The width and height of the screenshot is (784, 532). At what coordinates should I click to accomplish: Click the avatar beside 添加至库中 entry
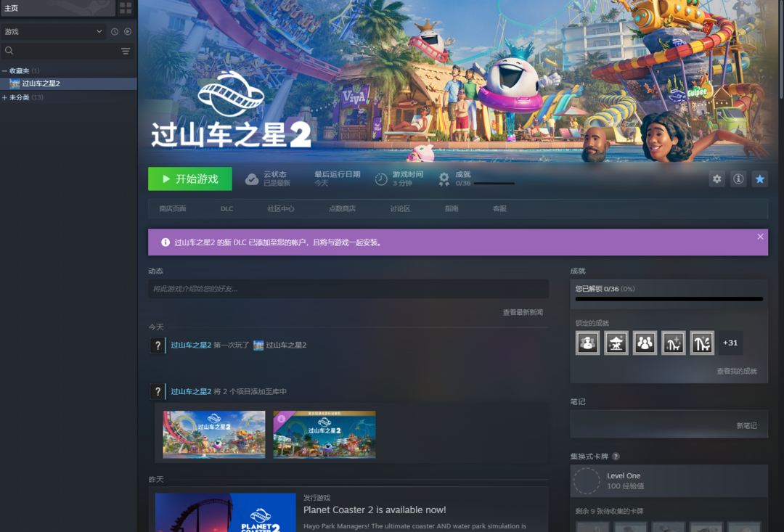click(158, 391)
